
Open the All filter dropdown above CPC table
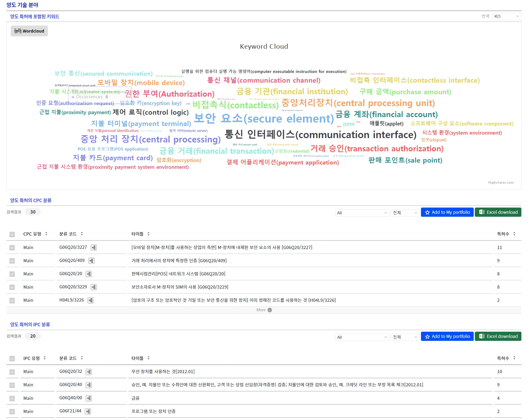[x=362, y=213]
